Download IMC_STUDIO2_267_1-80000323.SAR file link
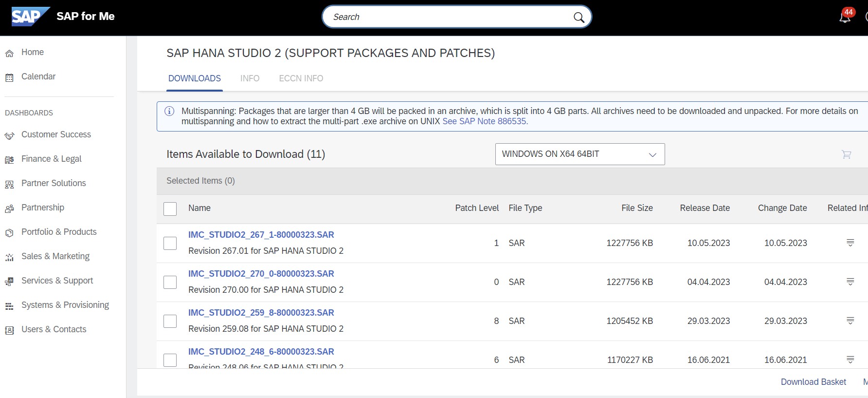This screenshot has height=398, width=868. click(261, 235)
